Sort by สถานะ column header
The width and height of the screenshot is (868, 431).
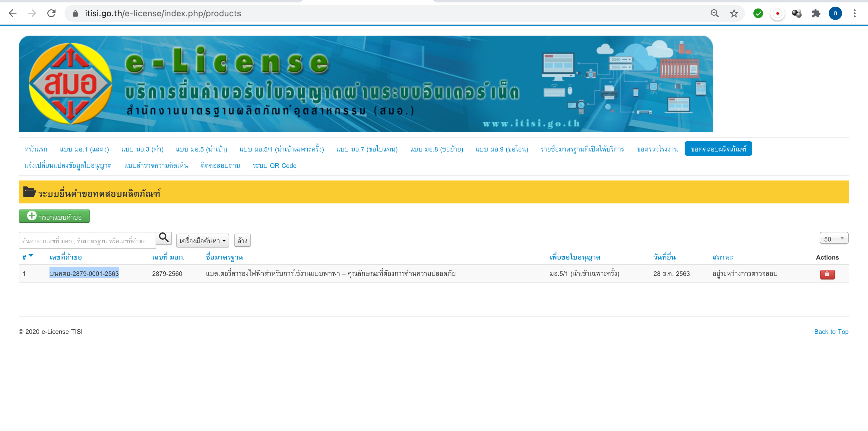click(722, 257)
